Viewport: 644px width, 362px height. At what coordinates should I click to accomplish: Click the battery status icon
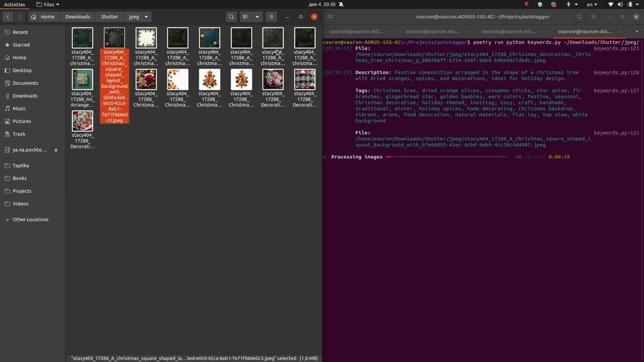[630, 4]
